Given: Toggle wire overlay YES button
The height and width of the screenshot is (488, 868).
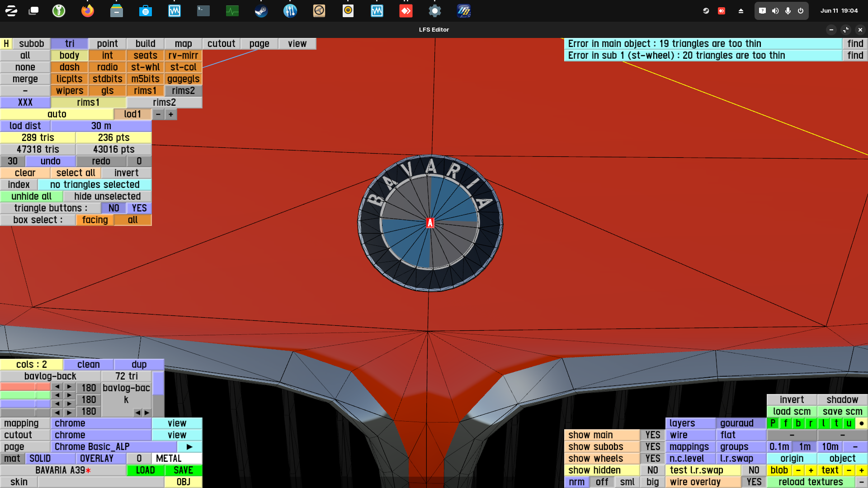Looking at the screenshot, I should (754, 482).
